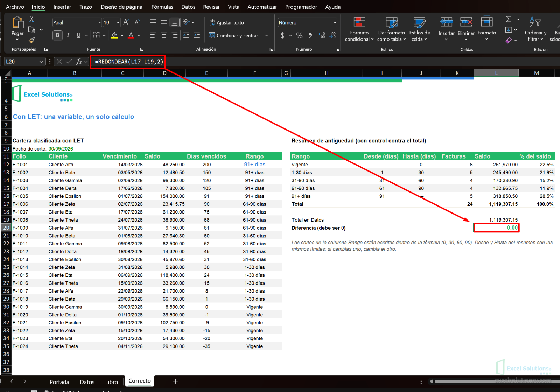The width and height of the screenshot is (560, 392).
Task: Click into the formula bar text
Action: [129, 62]
